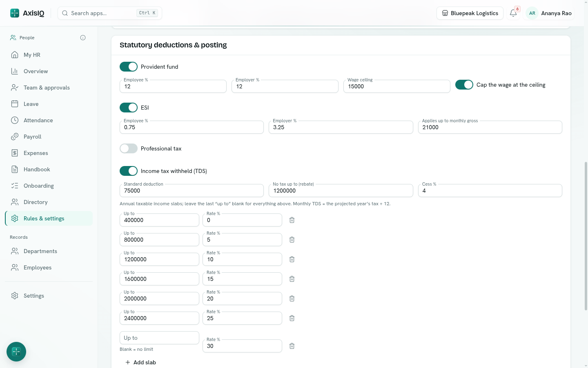Viewport: 588px width, 368px height.
Task: Click the page vertical scrollbar
Action: (586, 236)
